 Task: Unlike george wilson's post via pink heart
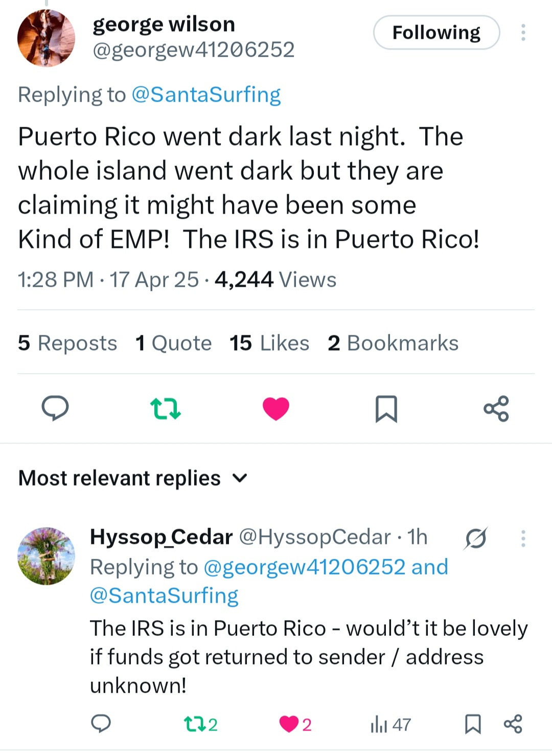276,409
